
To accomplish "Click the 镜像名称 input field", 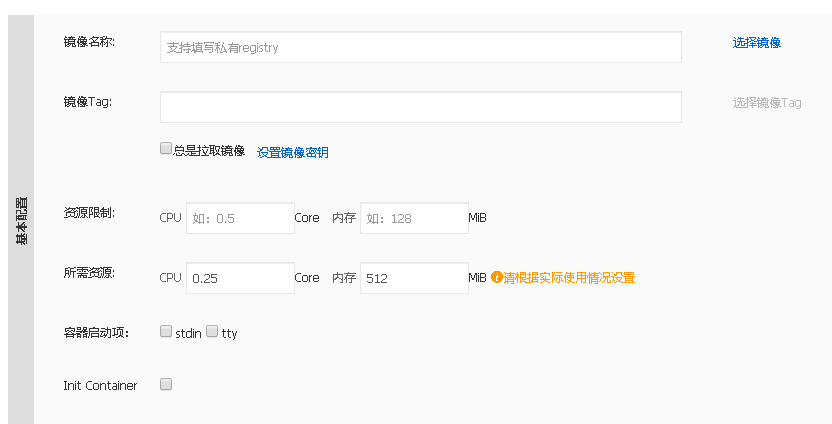I will pos(421,47).
